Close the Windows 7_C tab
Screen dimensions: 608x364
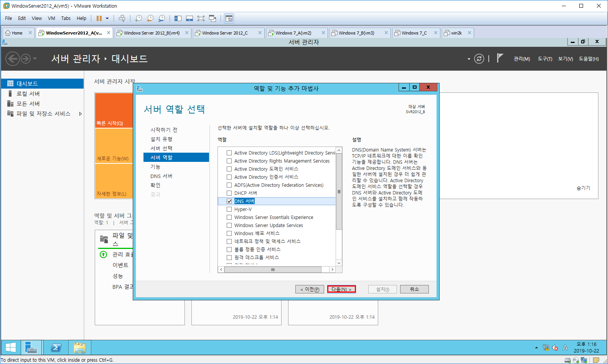[x=436, y=33]
